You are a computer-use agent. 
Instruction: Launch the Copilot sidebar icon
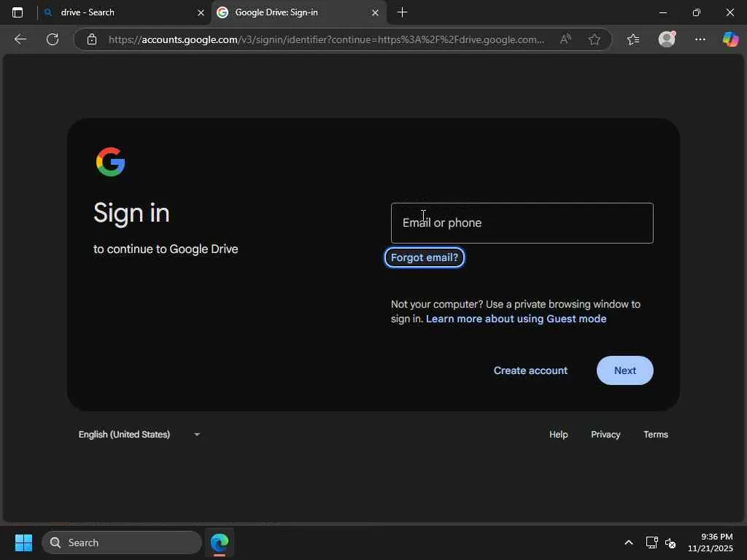coord(730,39)
